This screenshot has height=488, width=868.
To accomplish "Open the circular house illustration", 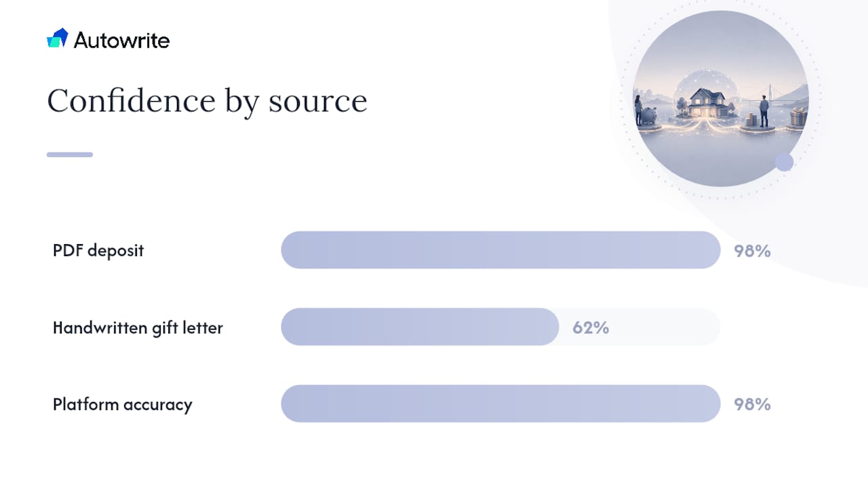I will point(720,98).
